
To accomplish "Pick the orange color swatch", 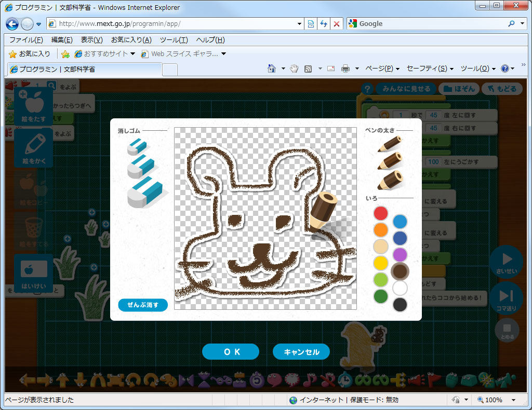I will (381, 230).
